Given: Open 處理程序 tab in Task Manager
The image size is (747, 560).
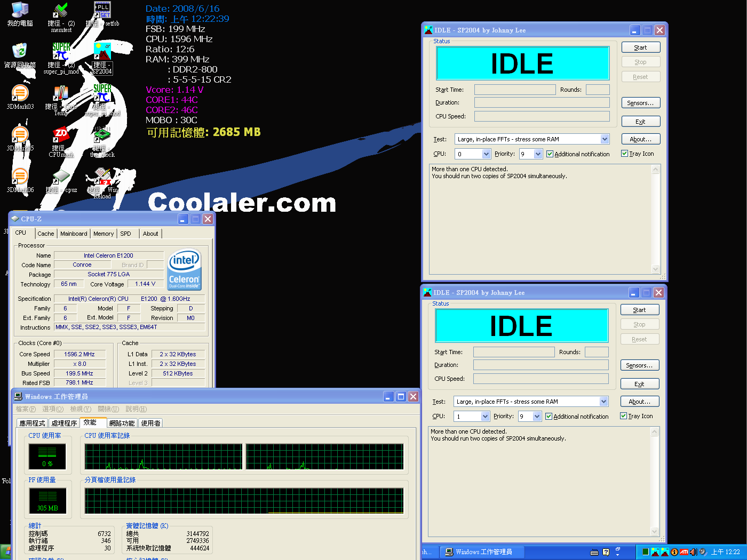Looking at the screenshot, I should [65, 423].
